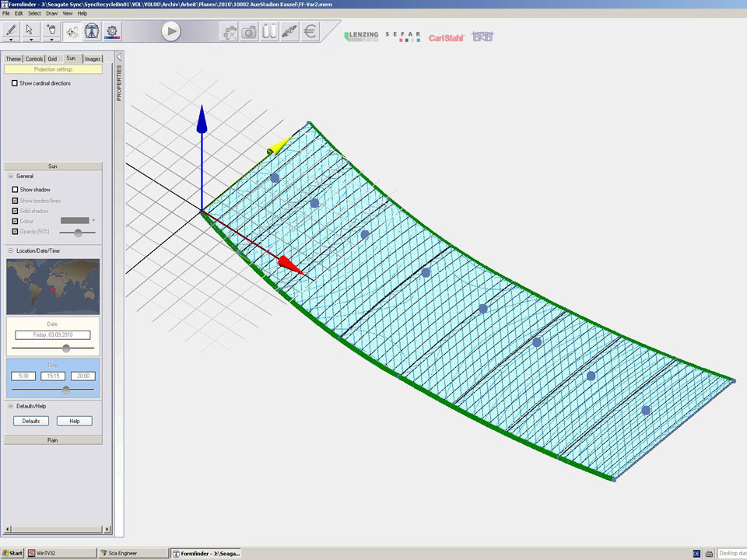Click the chain link connection icon
The height and width of the screenshot is (560, 747).
(289, 32)
